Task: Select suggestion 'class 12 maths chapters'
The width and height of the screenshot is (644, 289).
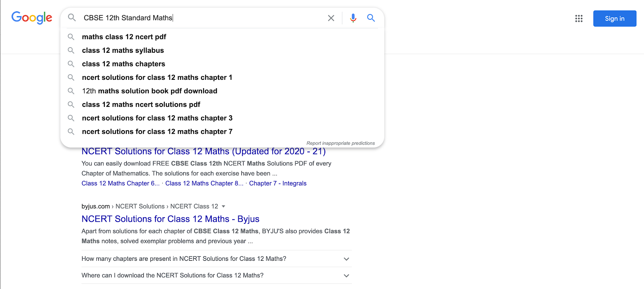Action: pos(124,64)
